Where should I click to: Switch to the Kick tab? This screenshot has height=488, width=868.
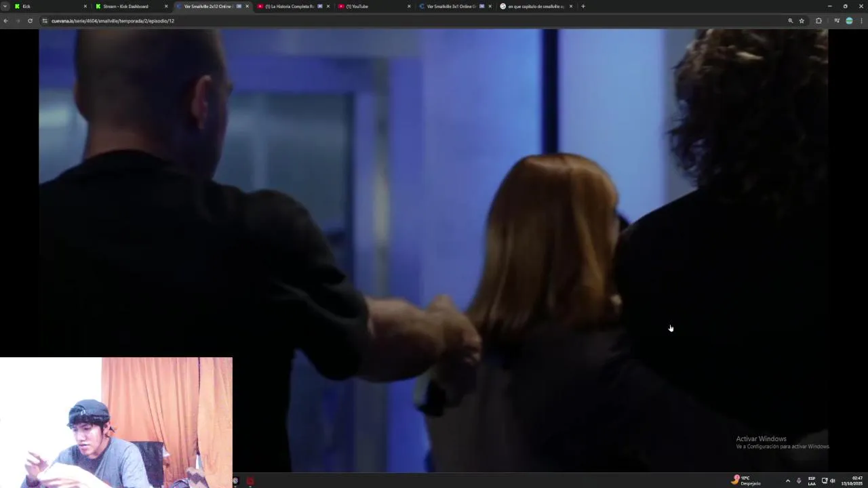[x=51, y=6]
